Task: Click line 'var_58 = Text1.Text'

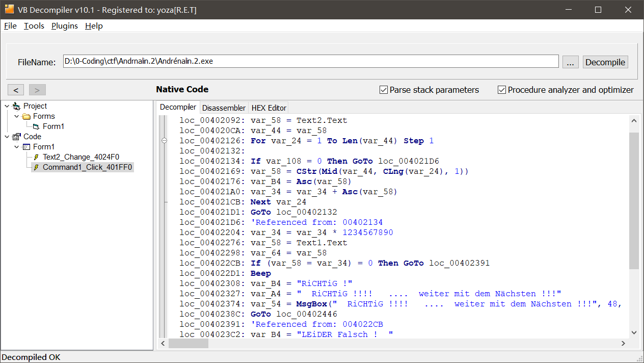Action: pyautogui.click(x=263, y=243)
